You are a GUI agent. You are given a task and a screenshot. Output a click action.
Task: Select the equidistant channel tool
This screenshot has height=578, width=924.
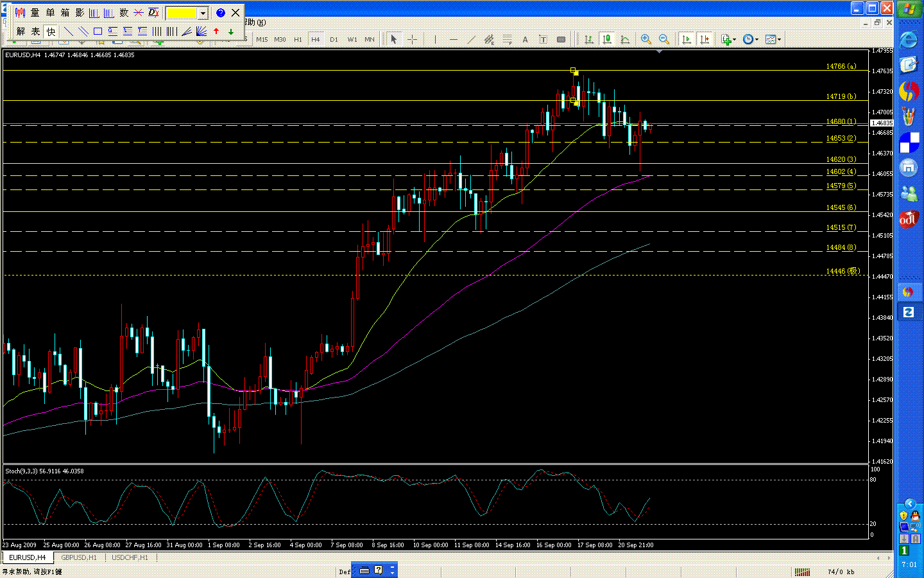point(489,40)
